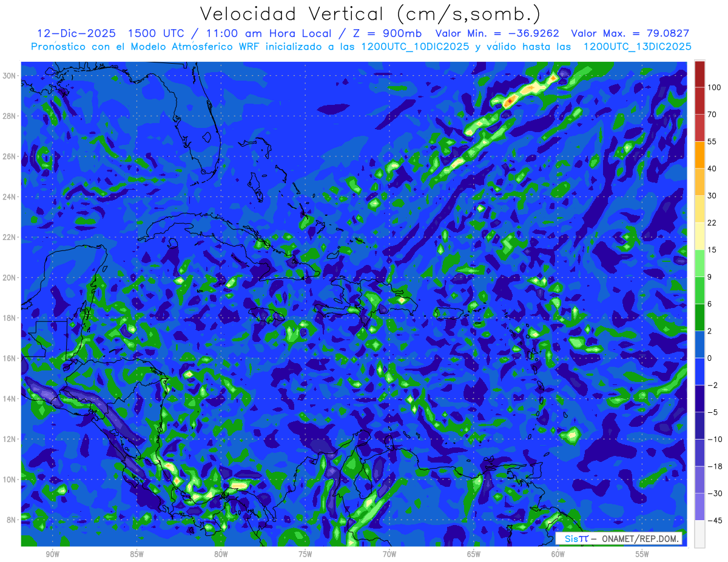The image size is (728, 562).
Task: Select the orange swatch between 40 and 55
Action: coord(699,155)
